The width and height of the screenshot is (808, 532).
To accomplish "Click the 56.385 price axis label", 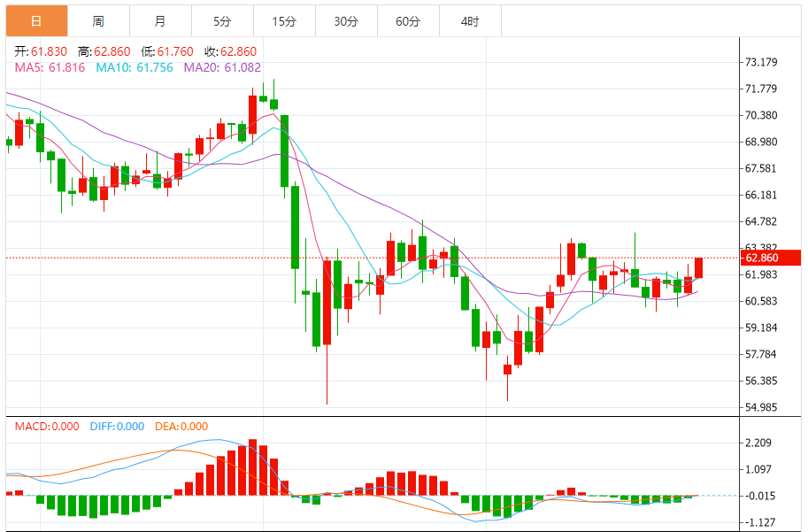I will pyautogui.click(x=761, y=381).
